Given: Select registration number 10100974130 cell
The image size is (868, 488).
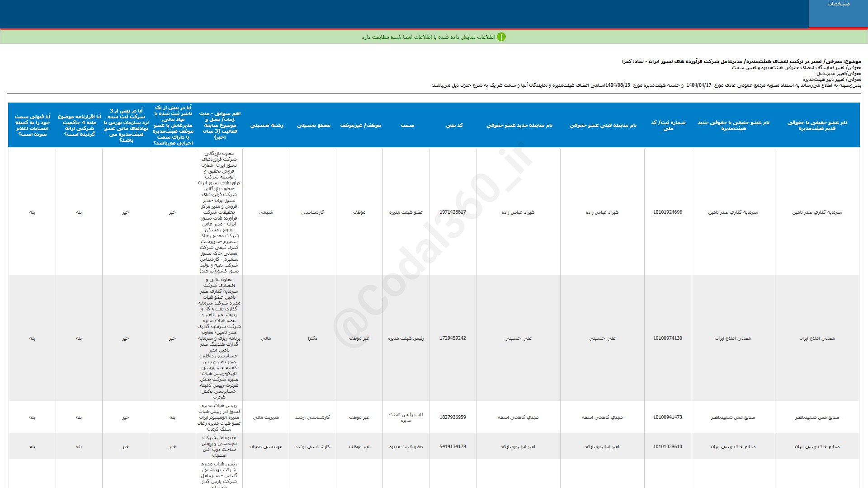Looking at the screenshot, I should click(x=667, y=338).
